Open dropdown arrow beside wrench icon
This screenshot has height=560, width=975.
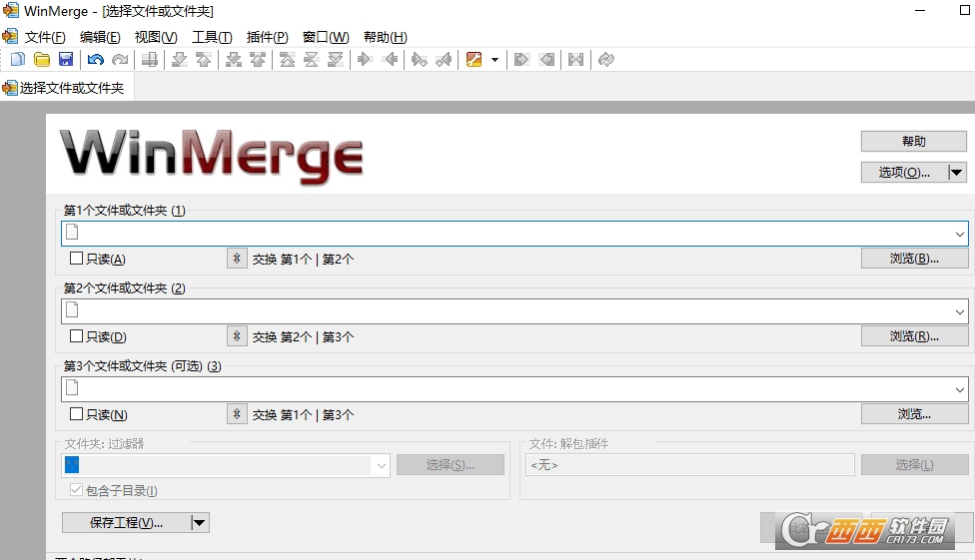494,60
